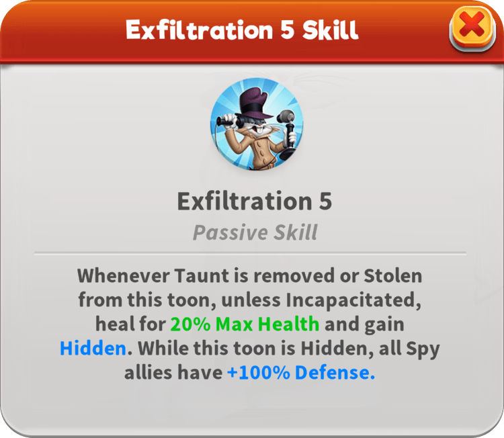Click the word Taunt in the description
Viewport: 504px width, 438px height.
[x=204, y=275]
